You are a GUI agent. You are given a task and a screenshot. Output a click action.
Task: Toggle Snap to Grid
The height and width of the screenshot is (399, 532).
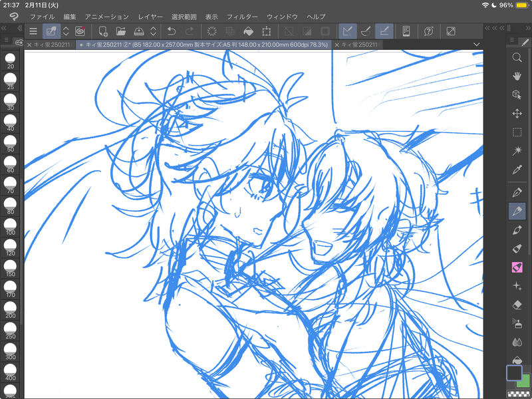(x=384, y=31)
